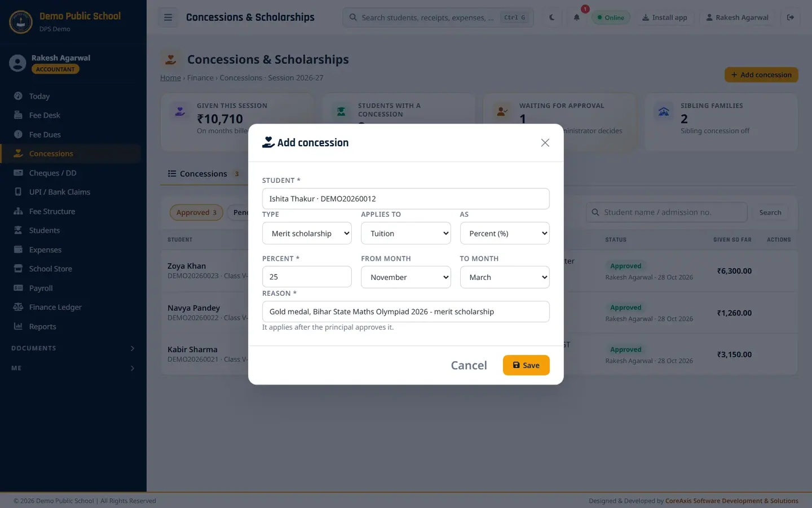Open the Applies To dropdown showing Tuition
The height and width of the screenshot is (508, 812).
406,233
